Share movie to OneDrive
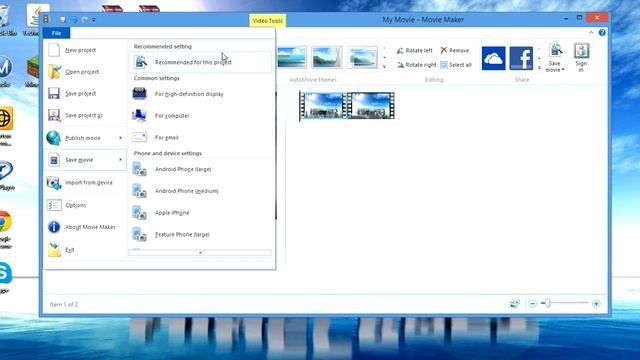The height and width of the screenshot is (360, 640). (493, 58)
